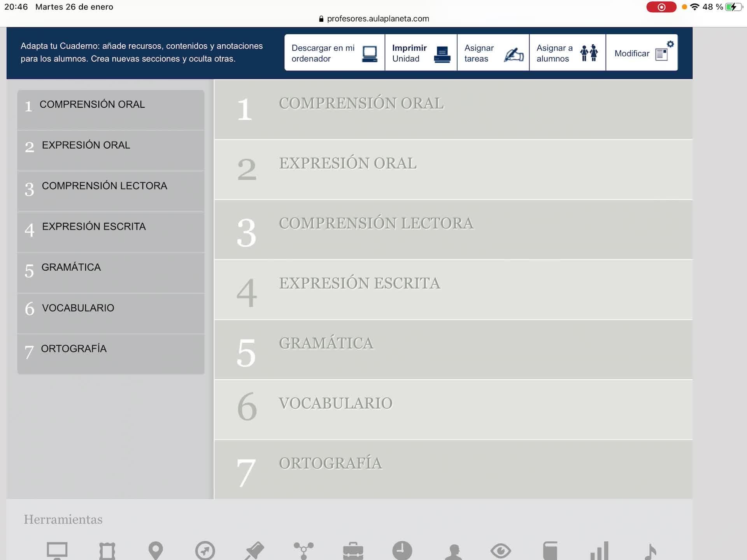Open the clock timeline tool icon
This screenshot has width=747, height=560.
(x=402, y=550)
